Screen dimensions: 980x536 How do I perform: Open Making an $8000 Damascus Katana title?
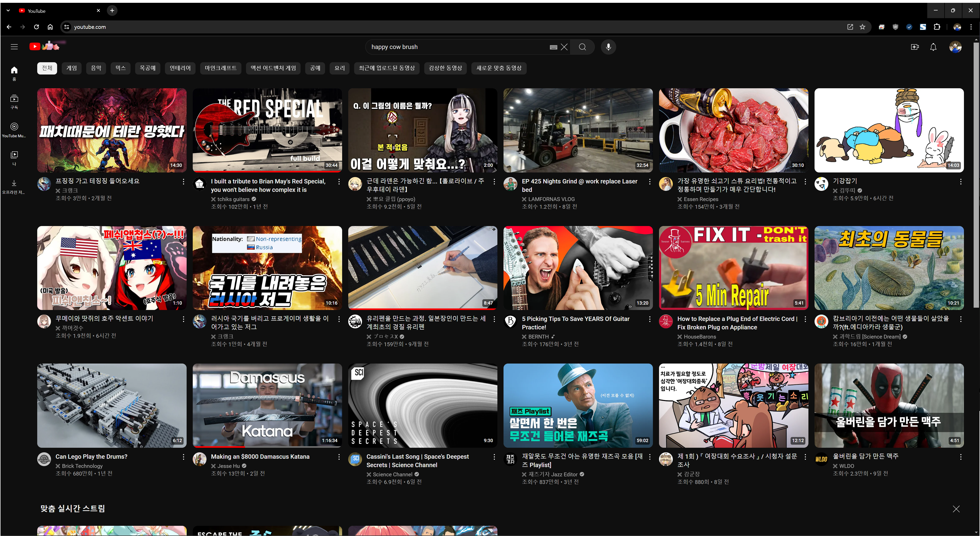(260, 456)
